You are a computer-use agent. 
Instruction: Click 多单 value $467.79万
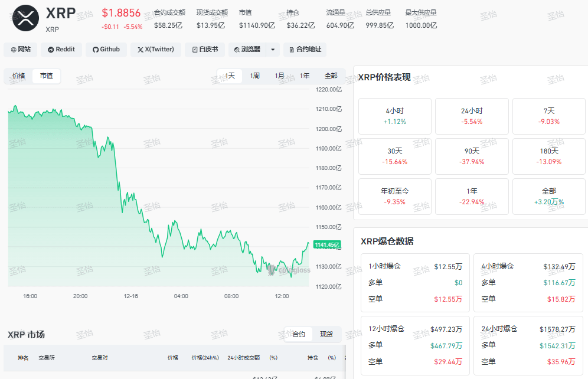click(x=446, y=345)
